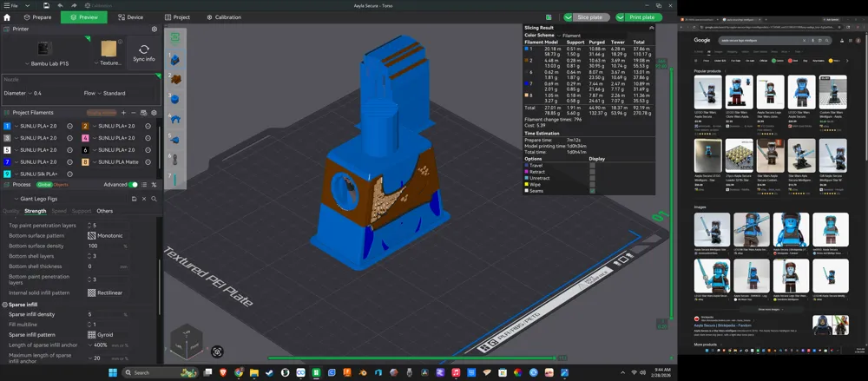Open the Windows Start button
The width and height of the screenshot is (868, 381).
click(113, 372)
